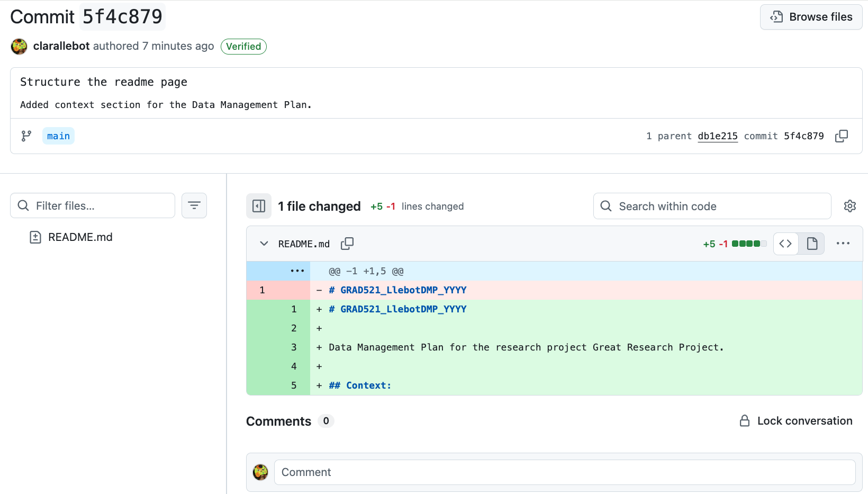Click the '1 file changed' heading
The height and width of the screenshot is (494, 868).
320,206
